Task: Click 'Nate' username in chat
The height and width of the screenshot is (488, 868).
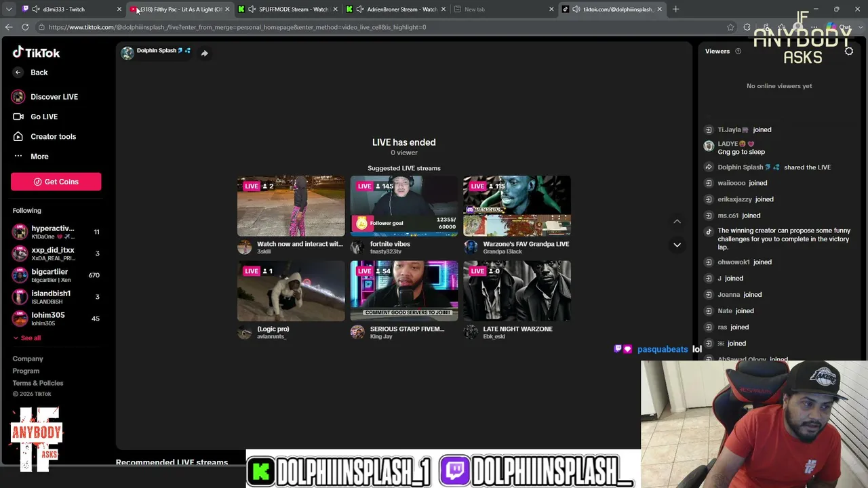Action: pos(726,311)
